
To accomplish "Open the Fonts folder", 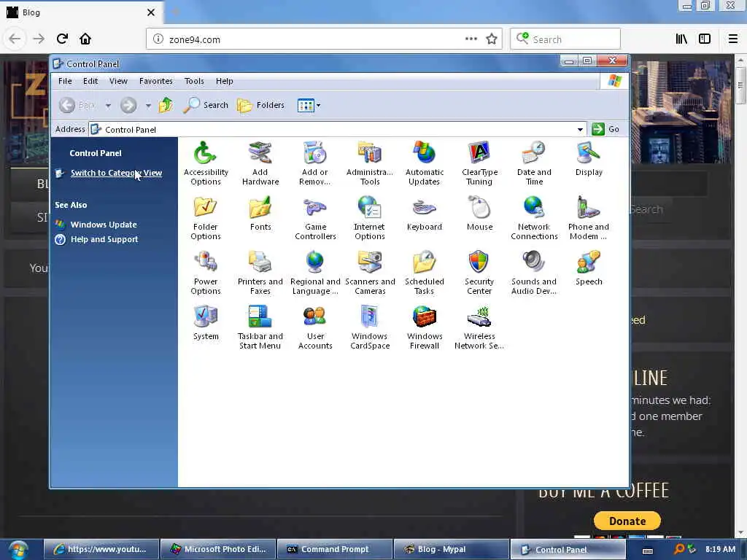I will [260, 214].
